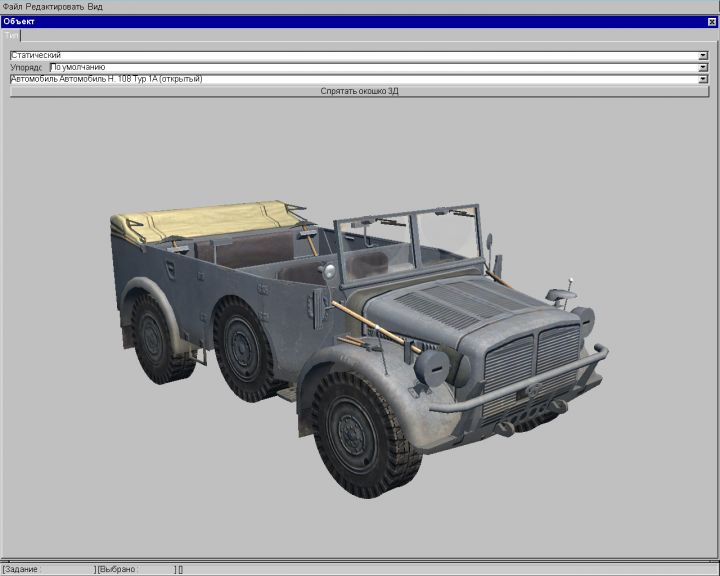Open the Вид menu

click(x=95, y=6)
